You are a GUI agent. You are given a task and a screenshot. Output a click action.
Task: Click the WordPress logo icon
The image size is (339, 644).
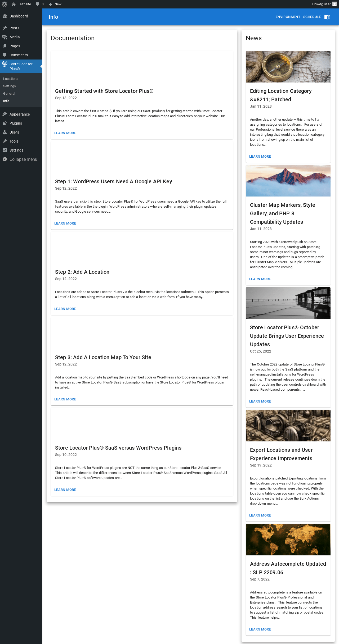point(5,4)
